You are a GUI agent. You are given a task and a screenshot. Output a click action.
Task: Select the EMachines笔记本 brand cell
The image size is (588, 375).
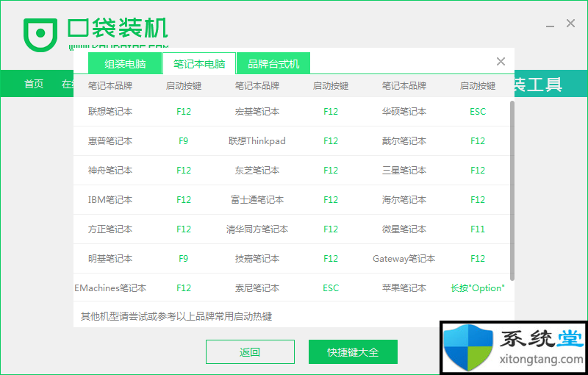[x=110, y=288]
